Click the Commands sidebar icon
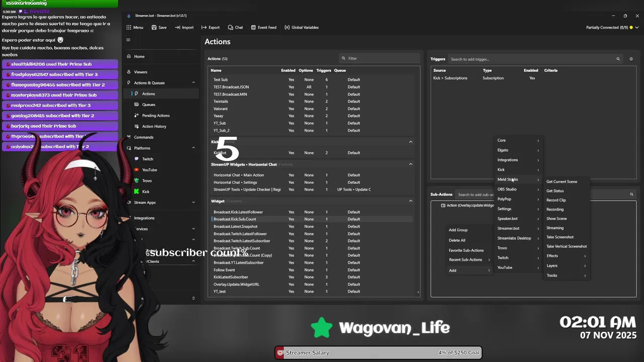The width and height of the screenshot is (644, 362). (129, 137)
